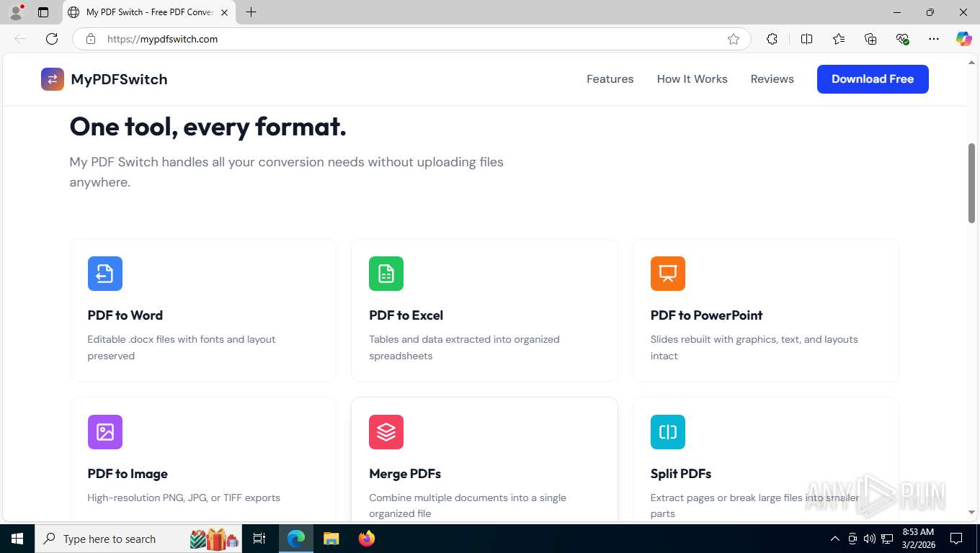Refresh the page with the reload icon
The width and height of the screenshot is (980, 553).
[x=52, y=39]
